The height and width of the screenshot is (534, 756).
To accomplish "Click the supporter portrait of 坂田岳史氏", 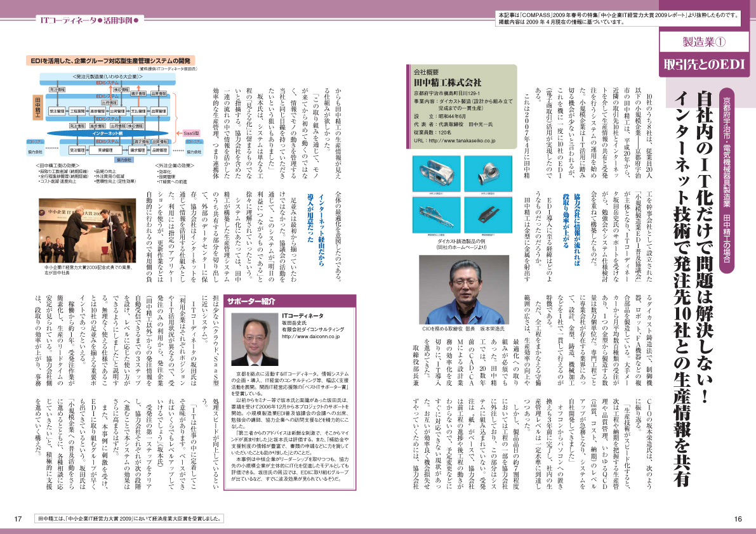I will pos(255,339).
